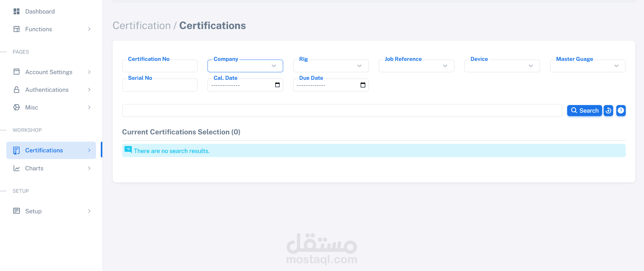Click the WORKSHOP section label
The image size is (644, 271).
pos(27,130)
